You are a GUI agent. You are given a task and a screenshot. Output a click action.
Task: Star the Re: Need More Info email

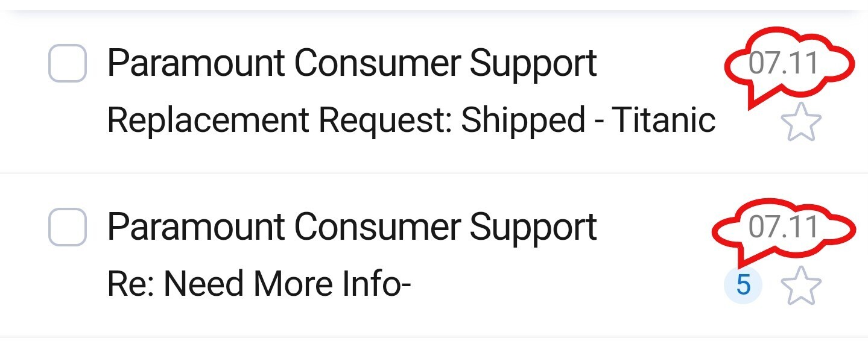pyautogui.click(x=801, y=286)
